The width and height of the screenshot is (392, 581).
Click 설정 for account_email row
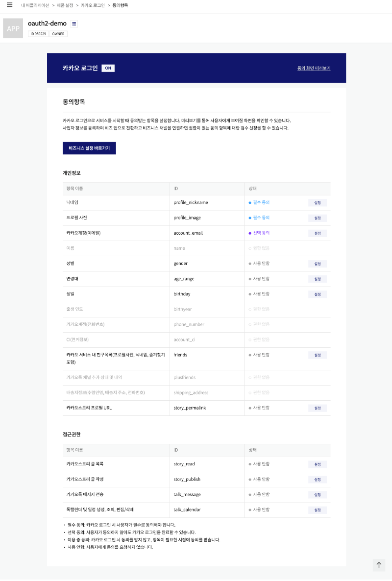pyautogui.click(x=318, y=234)
